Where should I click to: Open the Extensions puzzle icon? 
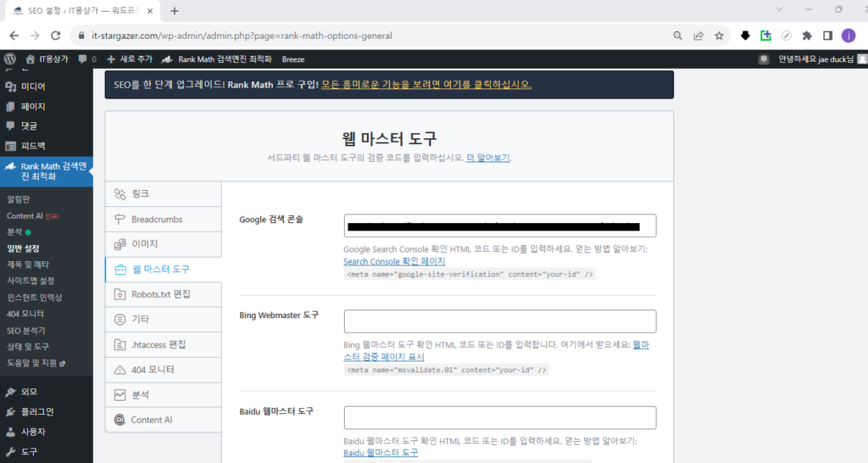[807, 36]
